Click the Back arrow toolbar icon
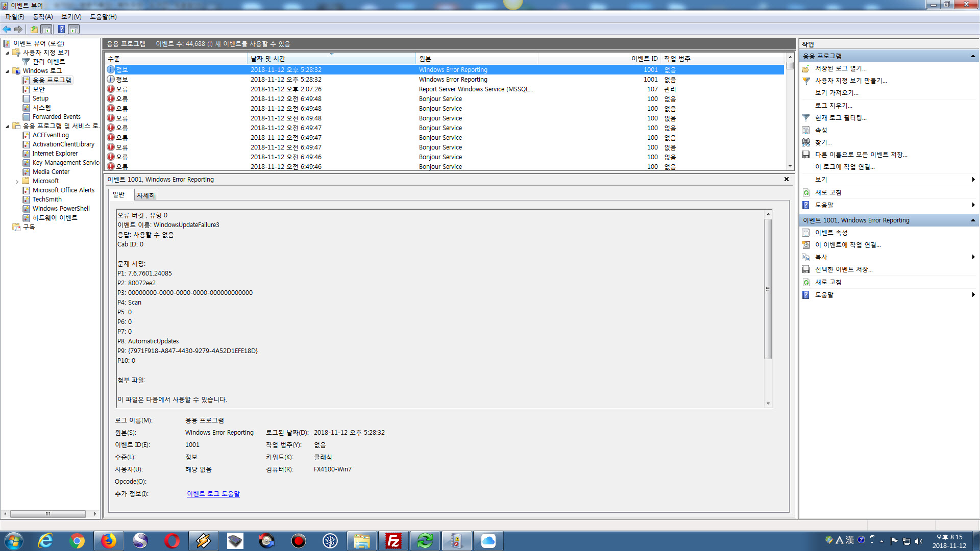Image resolution: width=980 pixels, height=551 pixels. tap(7, 29)
